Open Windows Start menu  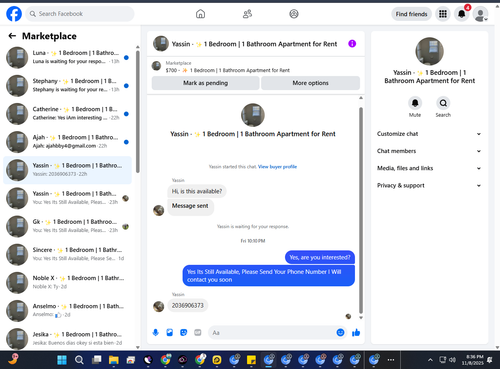(x=62, y=360)
